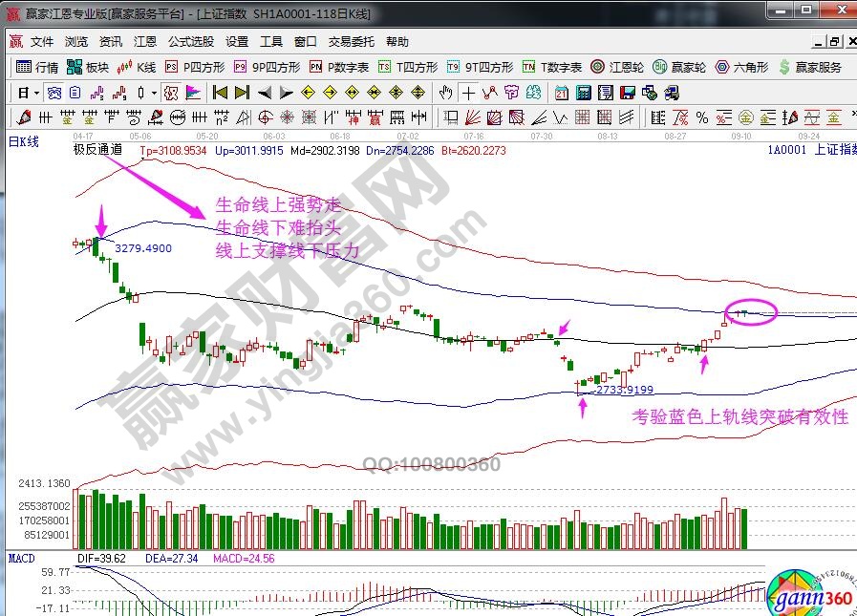The width and height of the screenshot is (857, 616).
Task: Click the save floppy disk icon
Action: 628,93
